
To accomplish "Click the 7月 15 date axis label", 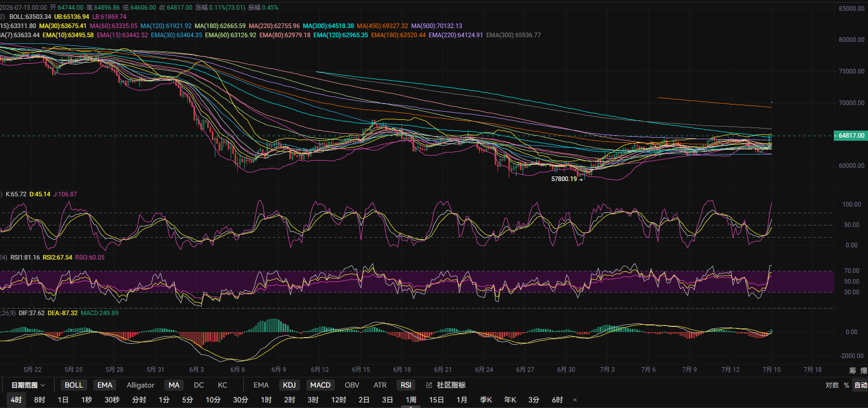I will tap(772, 370).
